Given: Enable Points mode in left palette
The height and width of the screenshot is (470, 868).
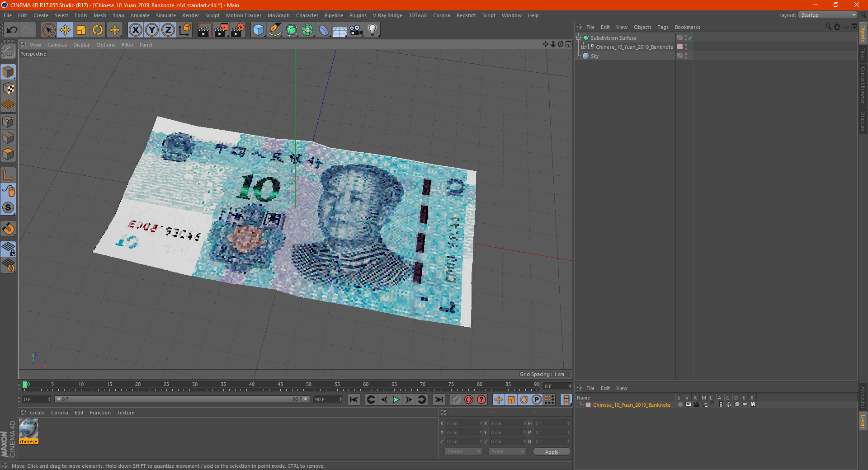Looking at the screenshot, I should pos(8,122).
